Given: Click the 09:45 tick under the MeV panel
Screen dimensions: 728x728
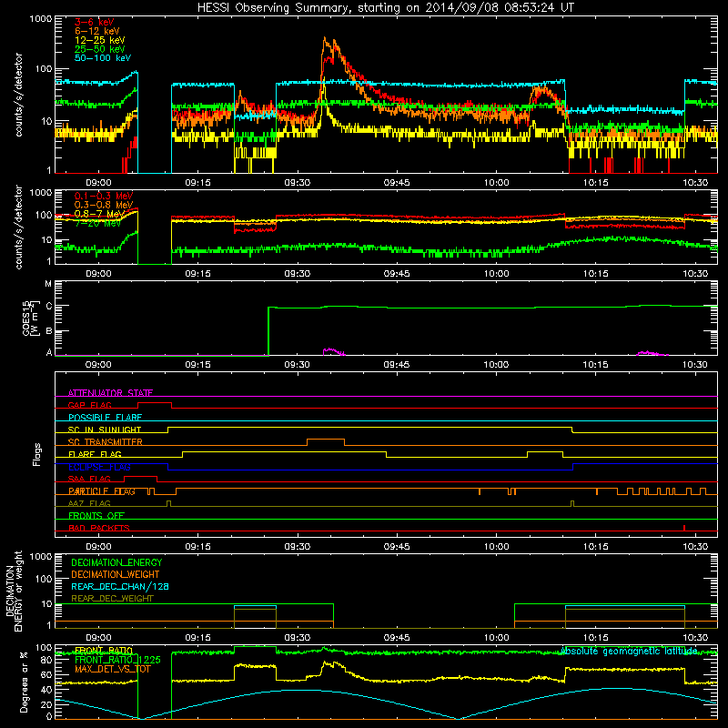Looking at the screenshot, I should [x=397, y=274].
